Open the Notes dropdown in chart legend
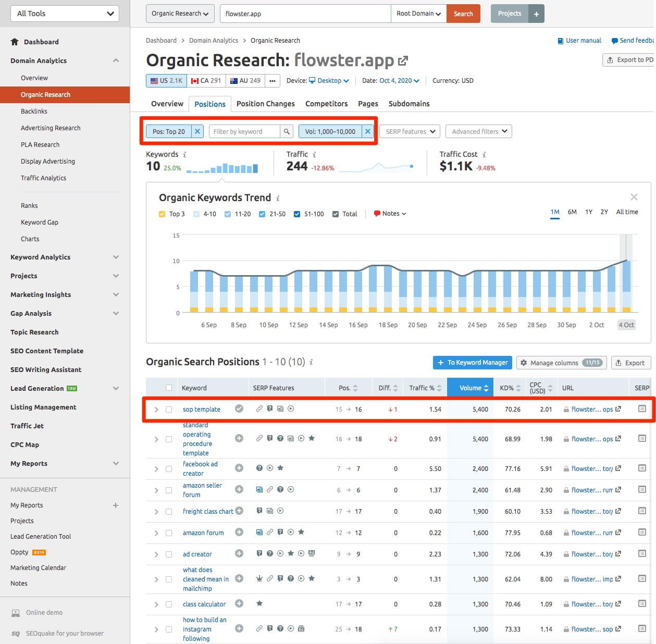Screen dimensions: 656x644 (390, 214)
